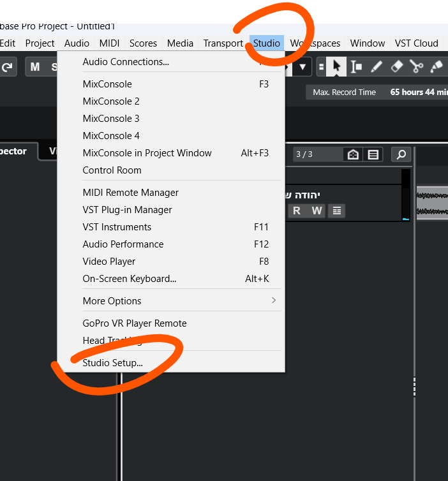This screenshot has height=481, width=448.
Task: Open the Media menu
Action: click(x=180, y=43)
